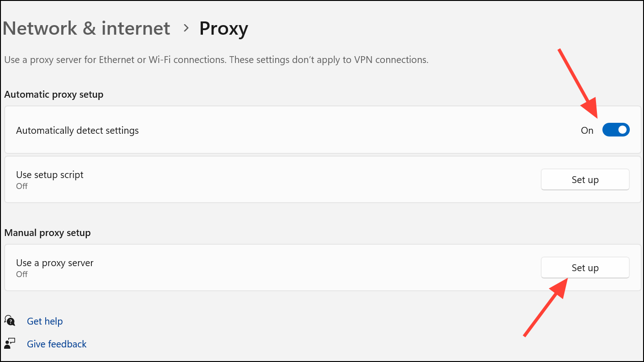644x362 pixels.
Task: Click the Off status under Use setup script
Action: 22,186
